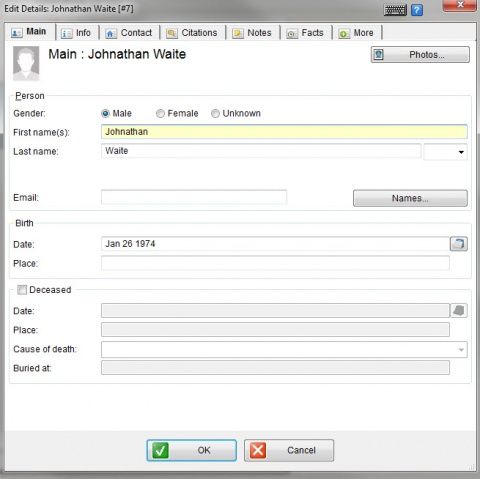Open the Photos dialog button
This screenshot has height=479, width=480.
420,55
